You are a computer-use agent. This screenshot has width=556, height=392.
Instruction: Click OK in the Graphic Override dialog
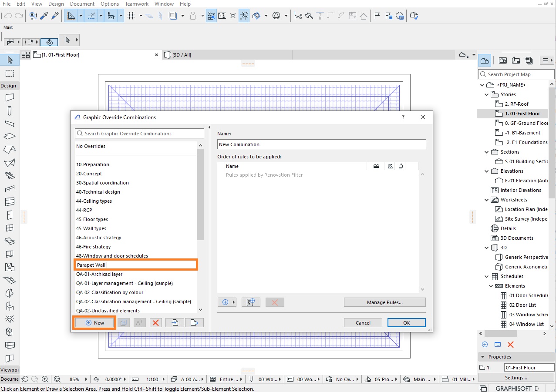tap(407, 323)
